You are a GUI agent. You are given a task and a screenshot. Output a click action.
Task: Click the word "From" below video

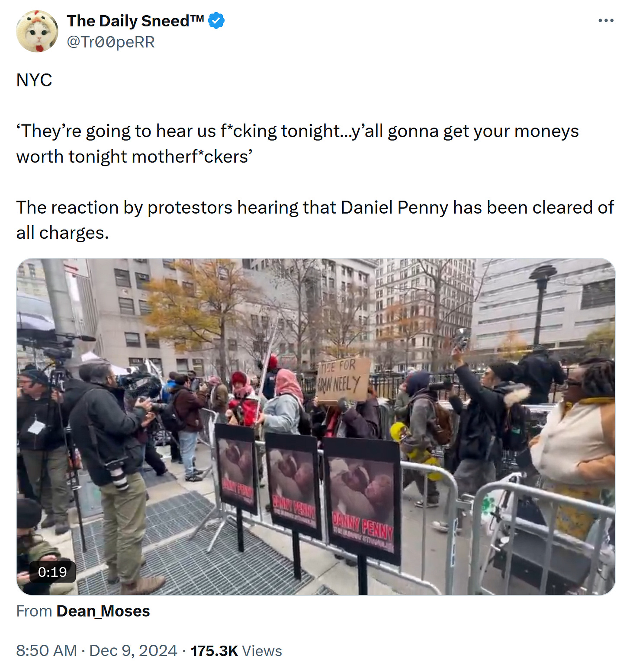[34, 611]
